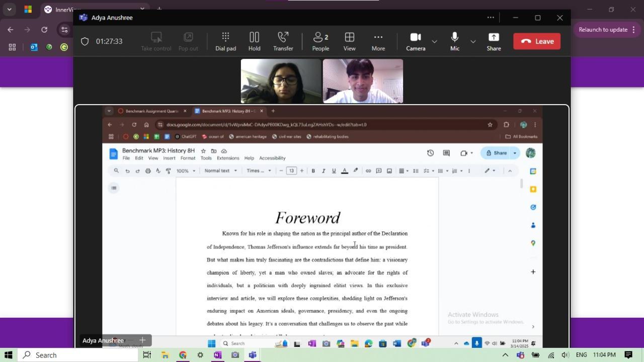
Task: Open the Insert menu in shared Google Doc
Action: click(x=169, y=158)
